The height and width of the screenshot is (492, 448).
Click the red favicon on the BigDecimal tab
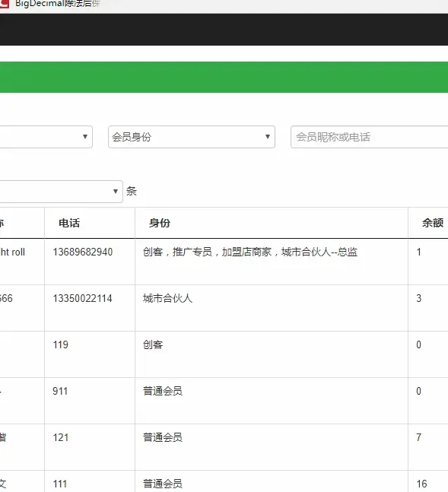click(4, 4)
